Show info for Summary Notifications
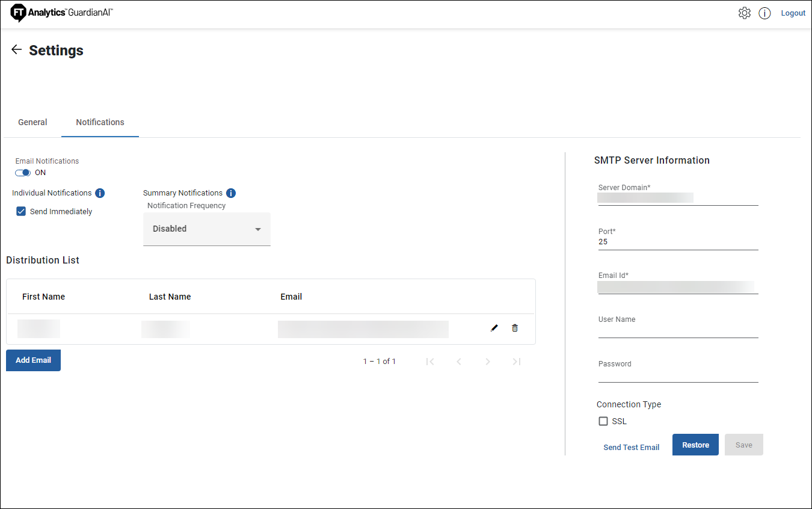812x509 pixels. tap(231, 193)
